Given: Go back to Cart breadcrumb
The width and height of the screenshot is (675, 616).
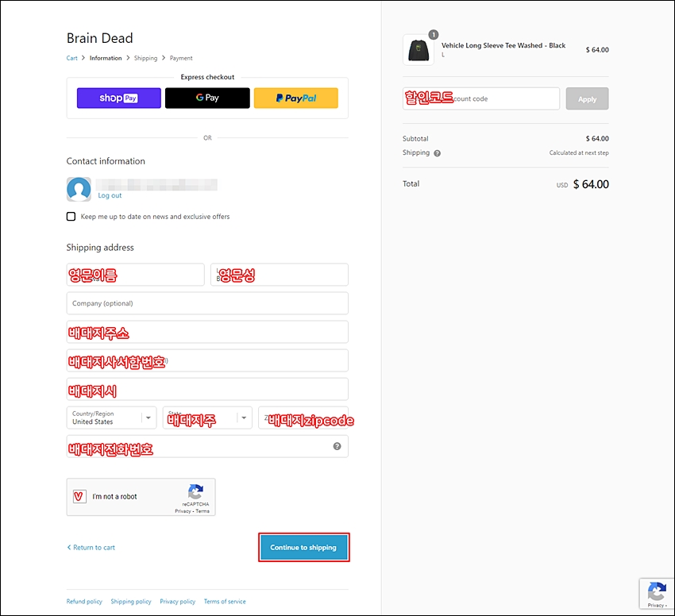Looking at the screenshot, I should click(72, 58).
